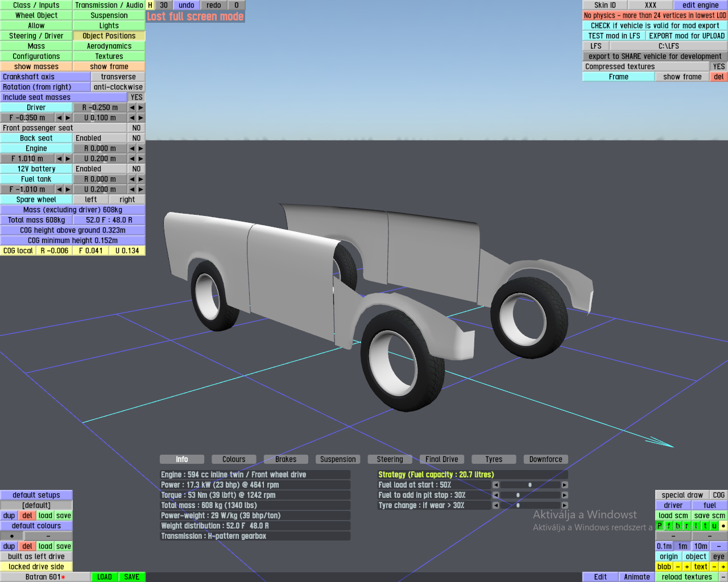The width and height of the screenshot is (728, 582).
Task: Click the undo button
Action: pyautogui.click(x=187, y=5)
